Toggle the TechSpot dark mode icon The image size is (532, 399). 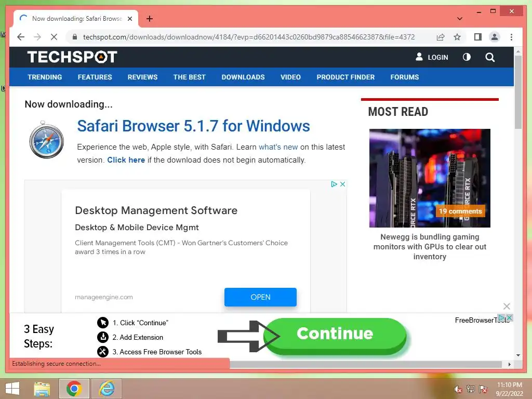(467, 57)
